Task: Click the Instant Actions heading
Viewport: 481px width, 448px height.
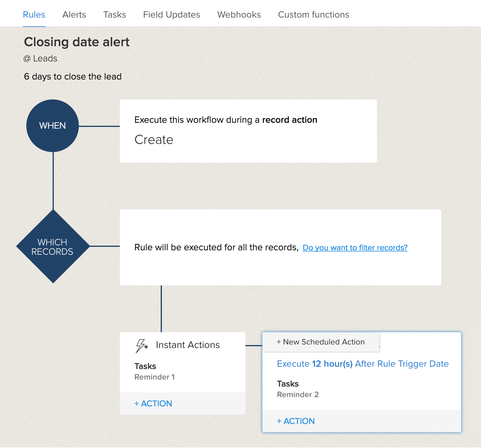Action: (x=188, y=345)
